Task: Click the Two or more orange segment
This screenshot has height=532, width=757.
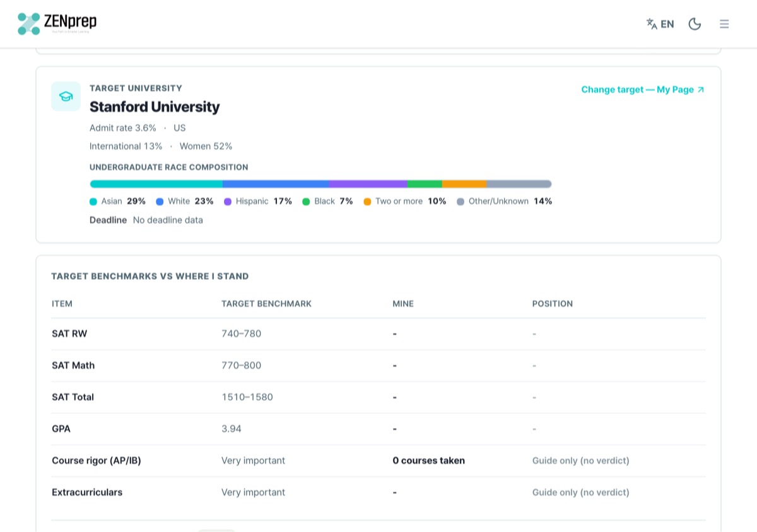Action: [x=464, y=184]
